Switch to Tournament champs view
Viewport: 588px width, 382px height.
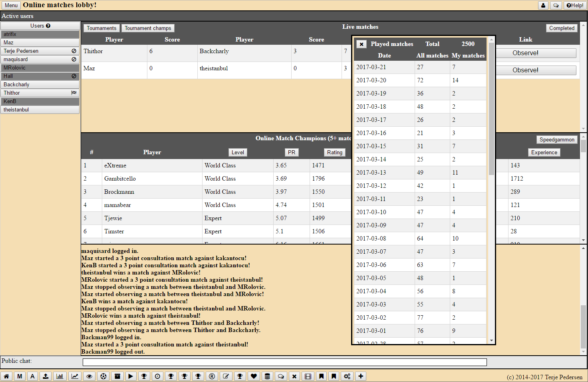[148, 28]
